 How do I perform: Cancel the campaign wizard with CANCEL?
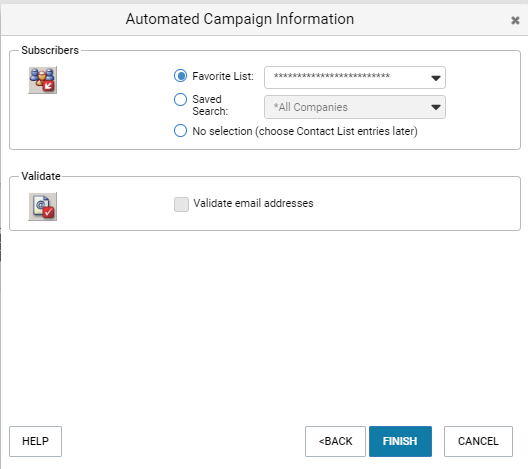[478, 441]
